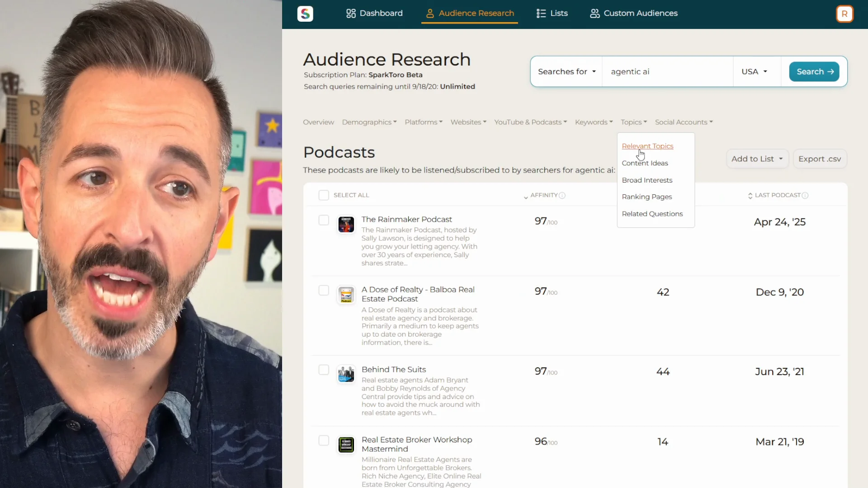
Task: Sort by Last Podcast column
Action: [778, 195]
